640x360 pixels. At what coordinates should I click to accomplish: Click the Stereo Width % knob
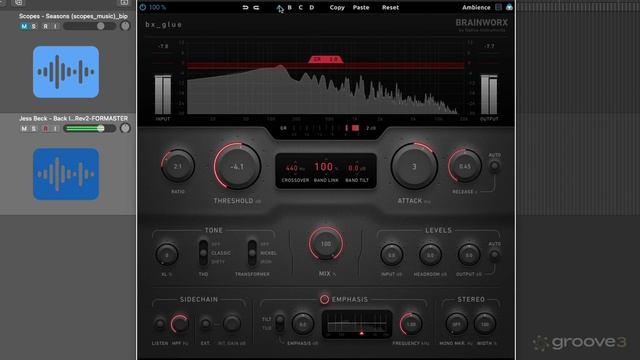tap(484, 324)
